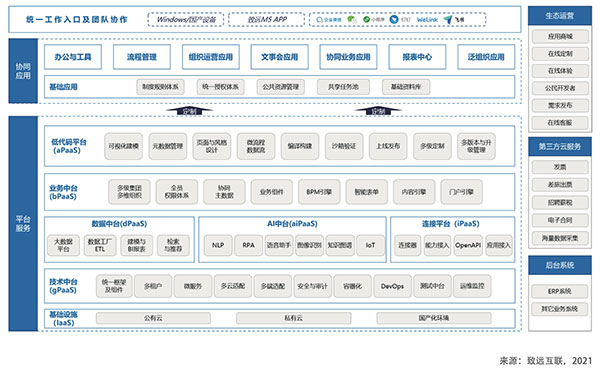Click the 生态运营 blue header
Image resolution: width=600 pixels, height=370 pixels.
tap(560, 16)
